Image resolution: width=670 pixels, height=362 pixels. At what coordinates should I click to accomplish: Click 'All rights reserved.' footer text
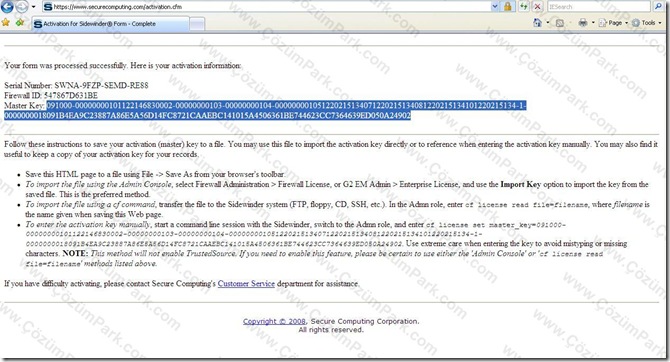pyautogui.click(x=331, y=330)
